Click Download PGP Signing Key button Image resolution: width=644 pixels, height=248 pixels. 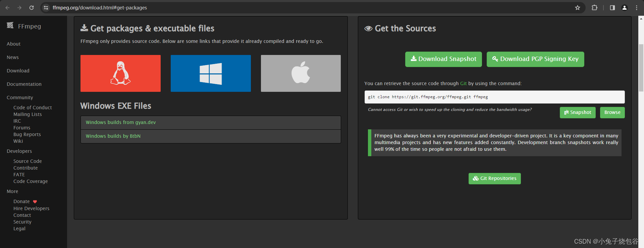(x=535, y=59)
